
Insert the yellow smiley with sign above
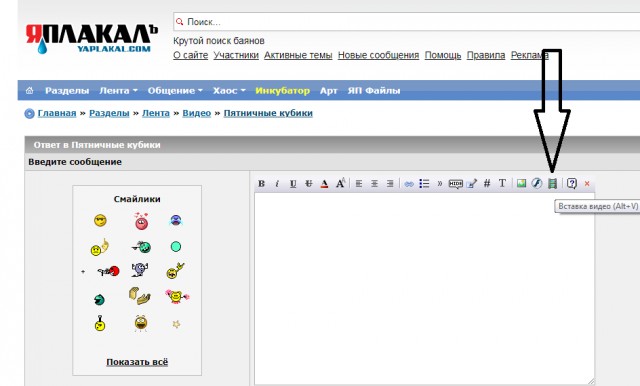(100, 323)
